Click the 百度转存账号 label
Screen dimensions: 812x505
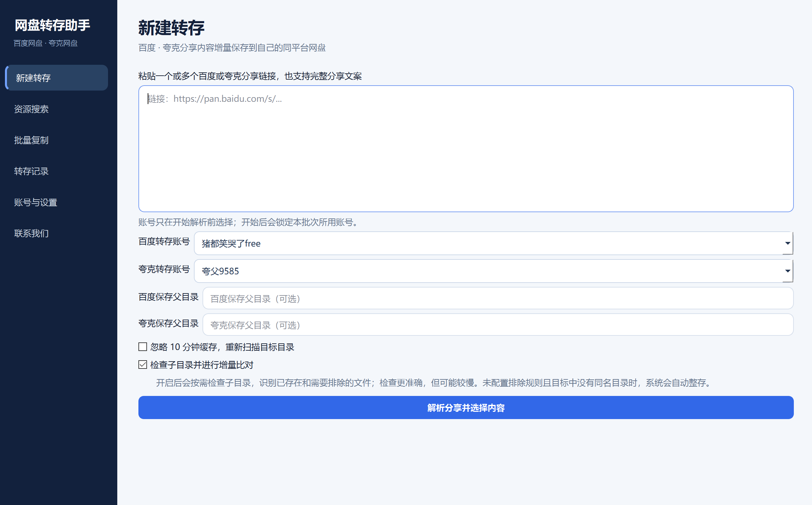[x=164, y=242]
